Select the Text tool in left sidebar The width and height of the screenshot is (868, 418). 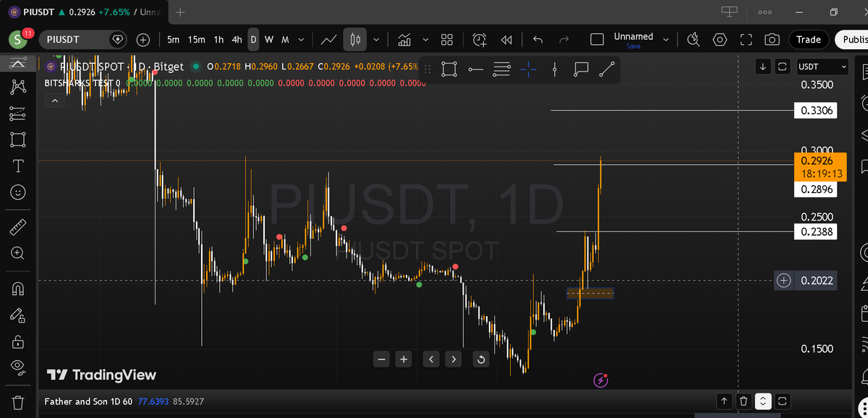(18, 166)
